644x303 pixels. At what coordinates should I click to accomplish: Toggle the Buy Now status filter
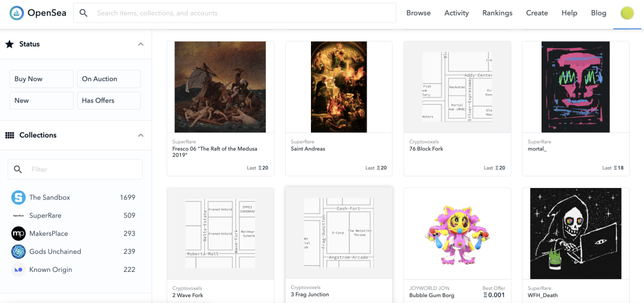point(41,79)
